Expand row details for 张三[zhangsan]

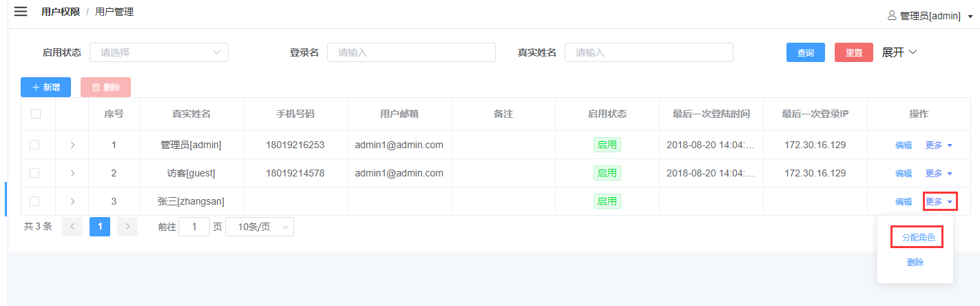pos(72,201)
